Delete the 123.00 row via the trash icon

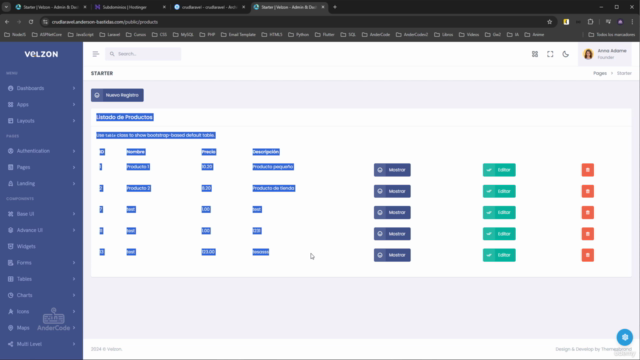[588, 255]
